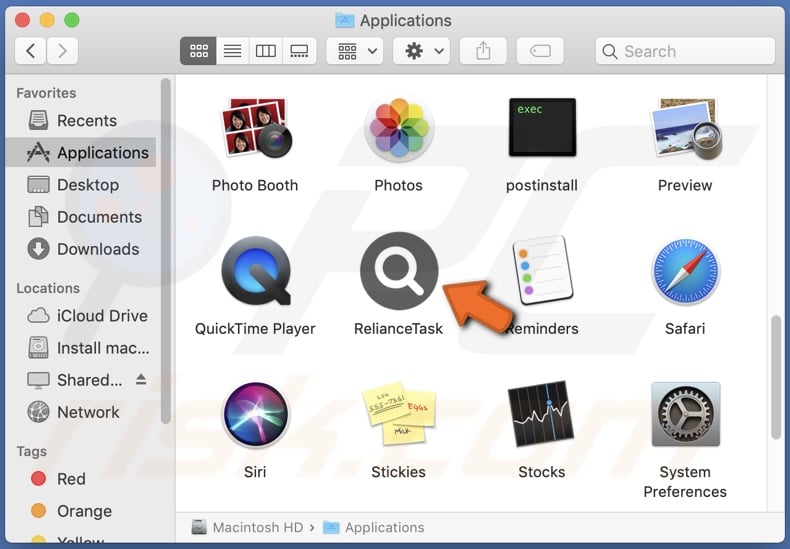Open Downloads in the sidebar
790x549 pixels.
pos(81,249)
